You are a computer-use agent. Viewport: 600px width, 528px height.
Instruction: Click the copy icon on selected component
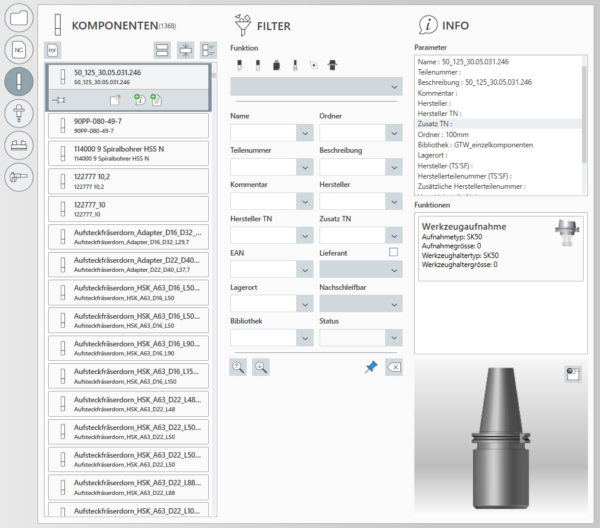click(156, 100)
